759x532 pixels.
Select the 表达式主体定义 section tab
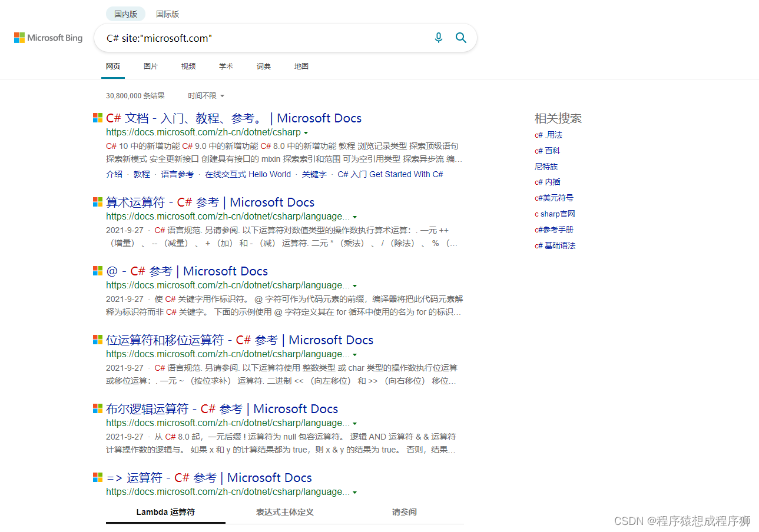pyautogui.click(x=285, y=512)
